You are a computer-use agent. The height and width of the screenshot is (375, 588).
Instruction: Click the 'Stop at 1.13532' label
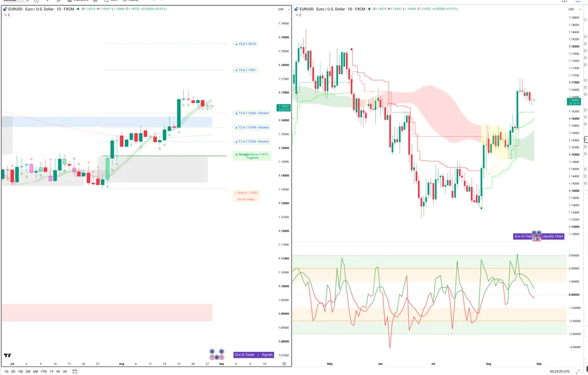pyautogui.click(x=246, y=193)
